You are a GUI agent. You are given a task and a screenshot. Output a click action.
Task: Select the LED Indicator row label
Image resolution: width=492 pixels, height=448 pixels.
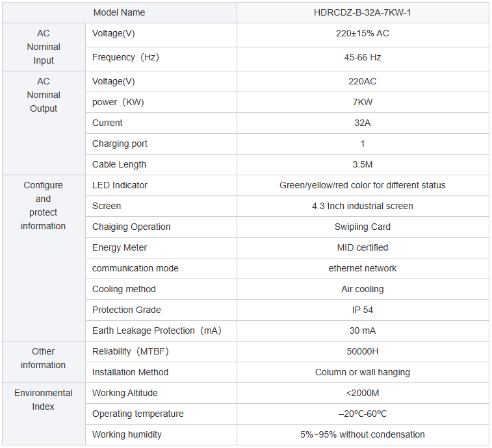coord(120,185)
